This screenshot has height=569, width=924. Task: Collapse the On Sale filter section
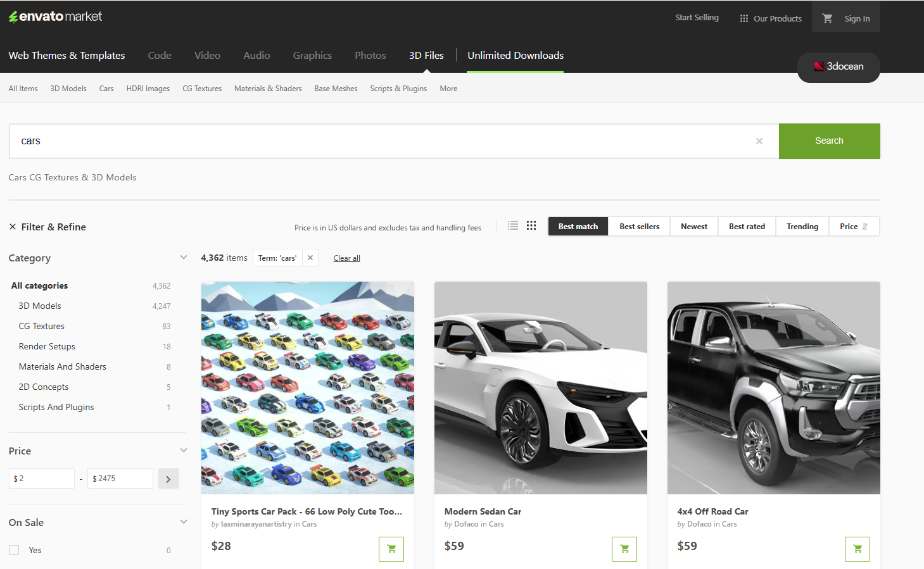(183, 522)
